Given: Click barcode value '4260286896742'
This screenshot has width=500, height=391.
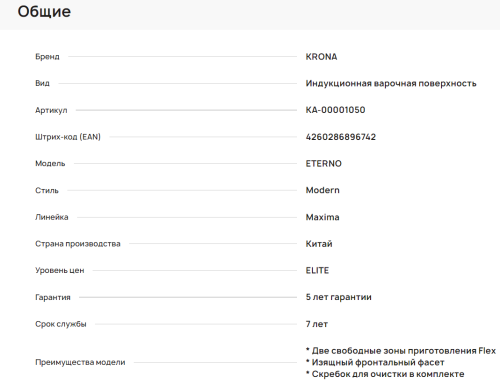Looking at the screenshot, I should (341, 137).
